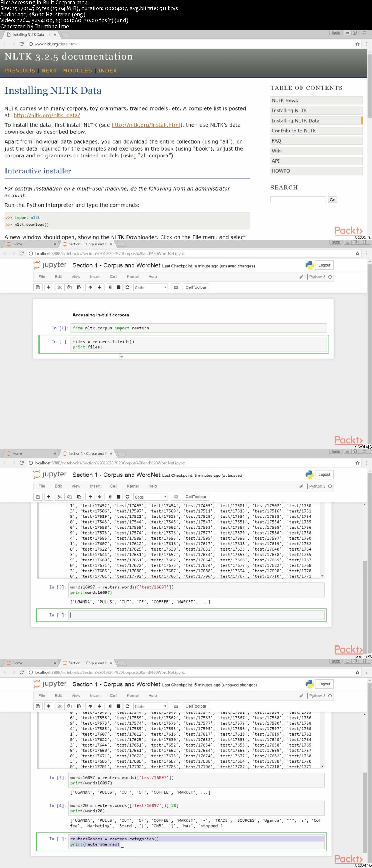The width and height of the screenshot is (372, 868).
Task: Select 'Contribute to NLTK' in table of contents
Action: 316,131
